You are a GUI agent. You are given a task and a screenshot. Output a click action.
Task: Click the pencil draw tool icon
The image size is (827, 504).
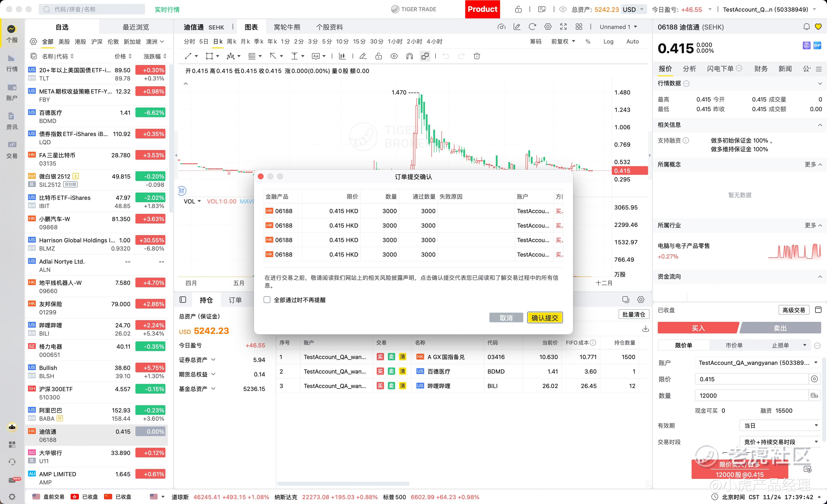362,56
